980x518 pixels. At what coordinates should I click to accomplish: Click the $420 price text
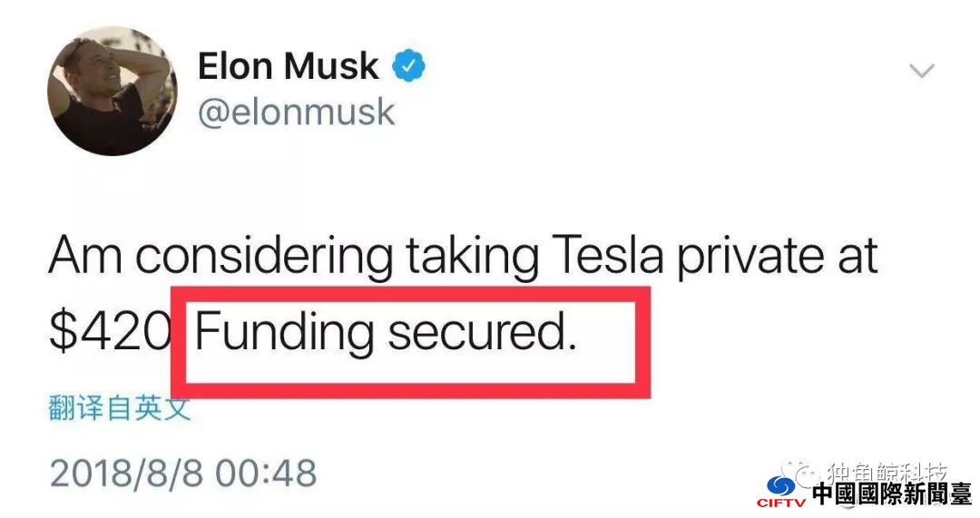(x=110, y=333)
